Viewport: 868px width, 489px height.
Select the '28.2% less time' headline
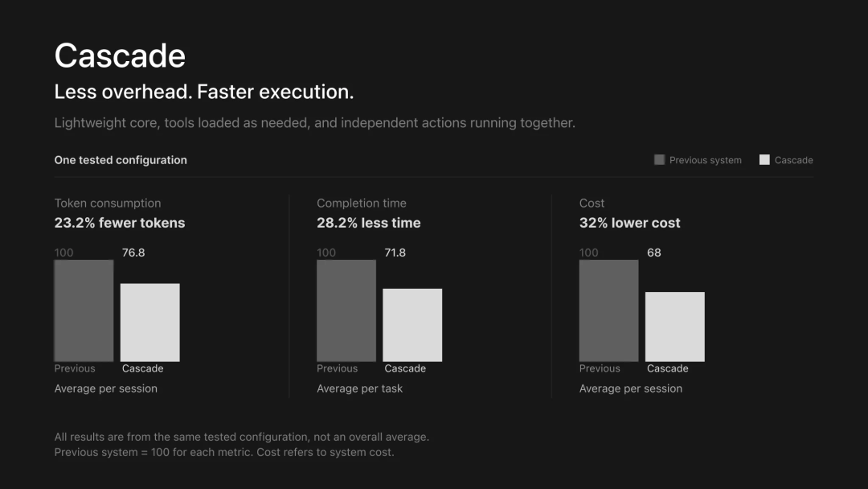pyautogui.click(x=369, y=223)
